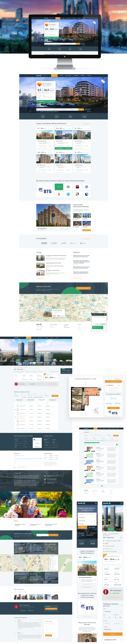Open the '3-комнатная' dropdown on mobile filter
This screenshot has width=127, height=644.
pos(113,612)
